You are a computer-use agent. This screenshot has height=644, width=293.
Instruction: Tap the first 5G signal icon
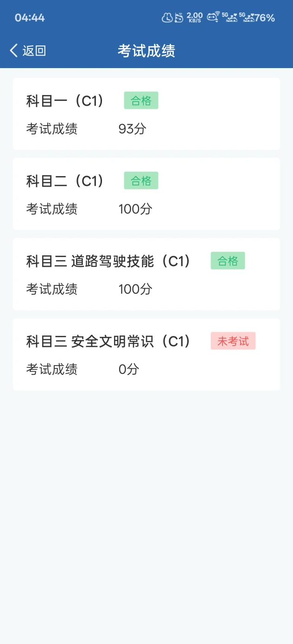230,18
